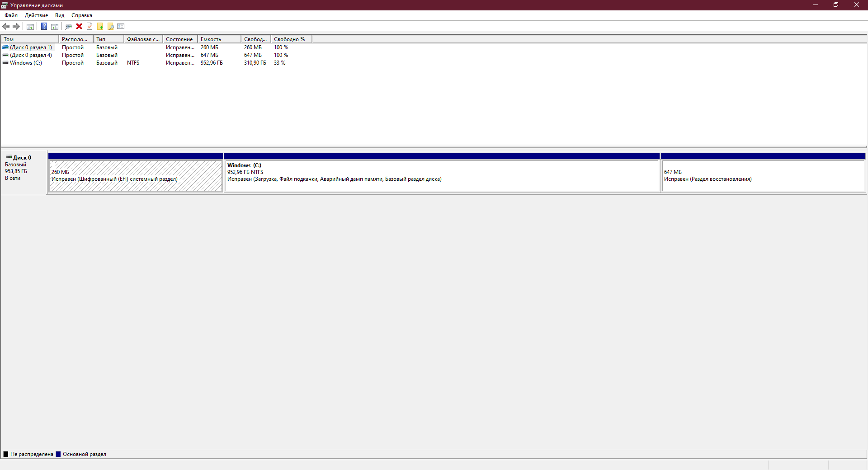Screen dimensions: 868x470
Task: Click the Диск 0 drive icon
Action: pos(9,157)
